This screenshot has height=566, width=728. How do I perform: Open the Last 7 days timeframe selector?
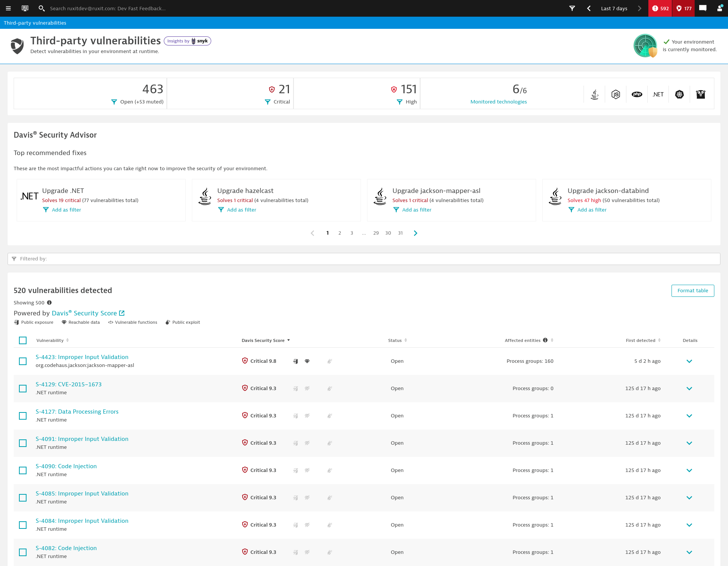tap(614, 8)
